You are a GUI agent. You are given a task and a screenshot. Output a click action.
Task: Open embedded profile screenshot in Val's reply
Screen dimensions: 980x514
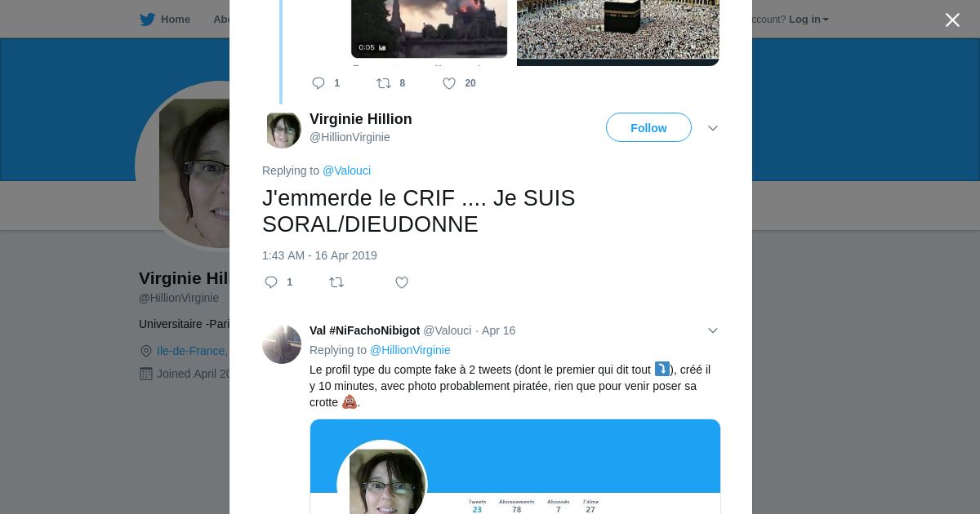(515, 467)
